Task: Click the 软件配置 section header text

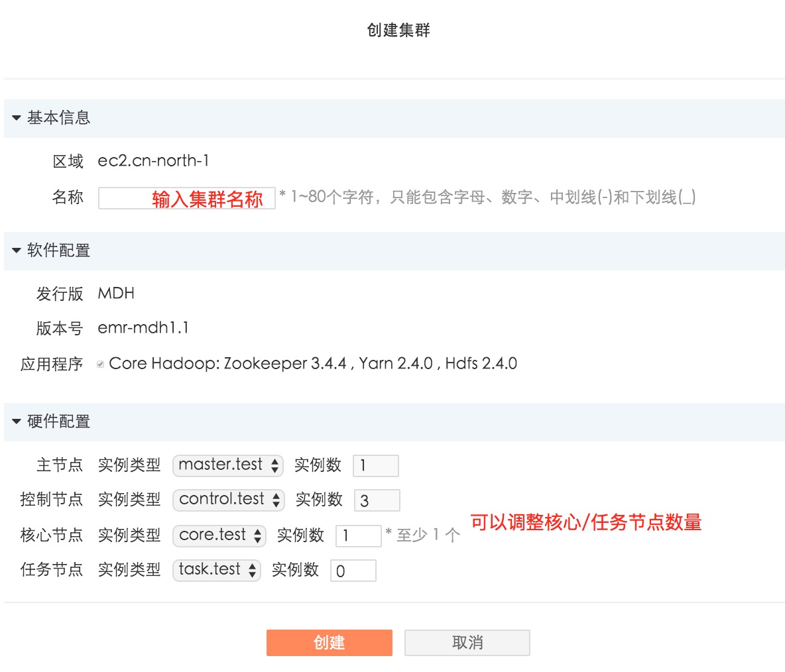Action: tap(58, 251)
